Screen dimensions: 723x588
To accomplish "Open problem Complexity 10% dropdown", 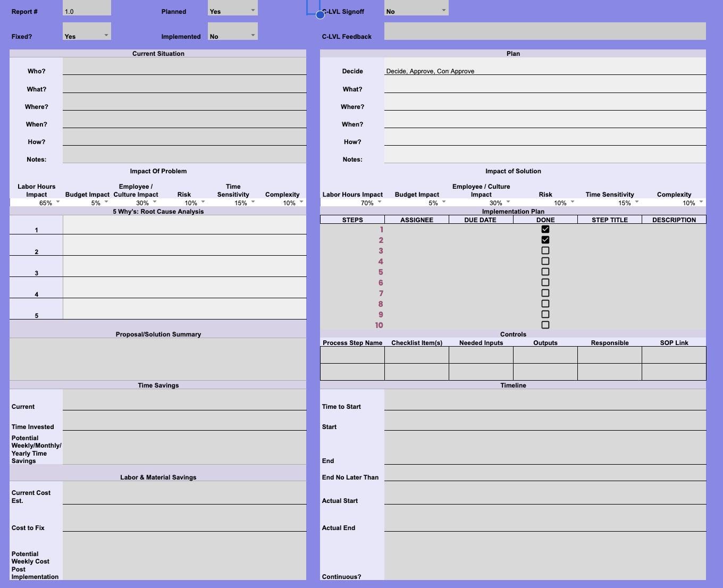I will [301, 202].
